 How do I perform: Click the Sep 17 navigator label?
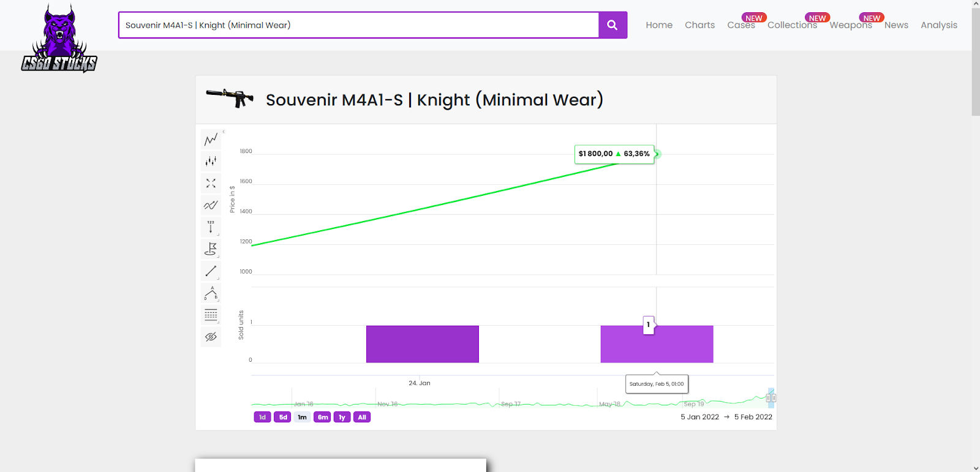[x=511, y=404]
